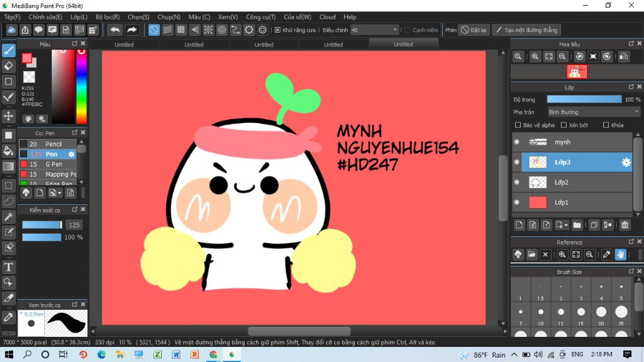The height and width of the screenshot is (362, 644).
Task: Open Điều chỉnh correction value dropdown
Action: 374,30
